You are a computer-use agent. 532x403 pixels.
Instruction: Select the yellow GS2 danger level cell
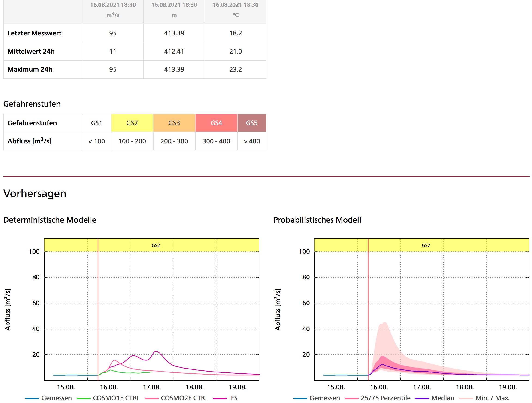[132, 123]
